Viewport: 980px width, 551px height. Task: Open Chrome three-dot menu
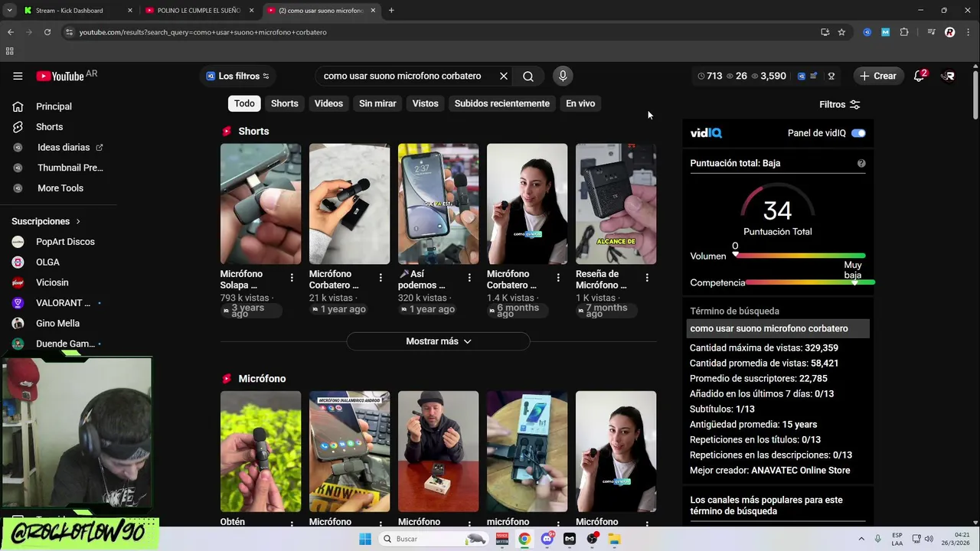pyautogui.click(x=969, y=32)
